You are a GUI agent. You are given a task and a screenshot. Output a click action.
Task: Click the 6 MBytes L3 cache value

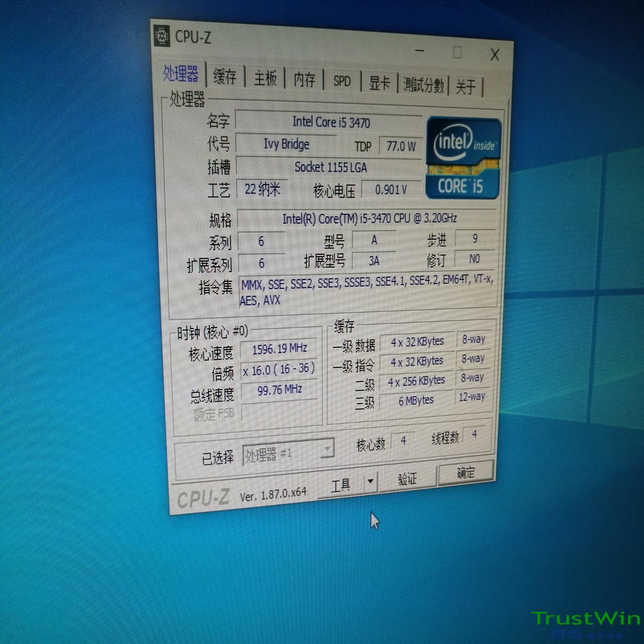(416, 400)
